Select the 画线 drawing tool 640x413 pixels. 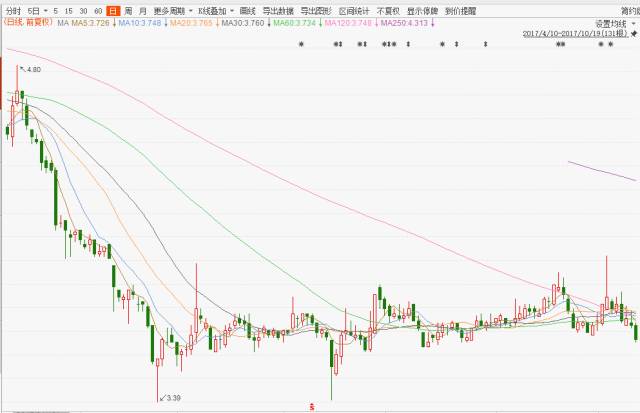pos(248,9)
